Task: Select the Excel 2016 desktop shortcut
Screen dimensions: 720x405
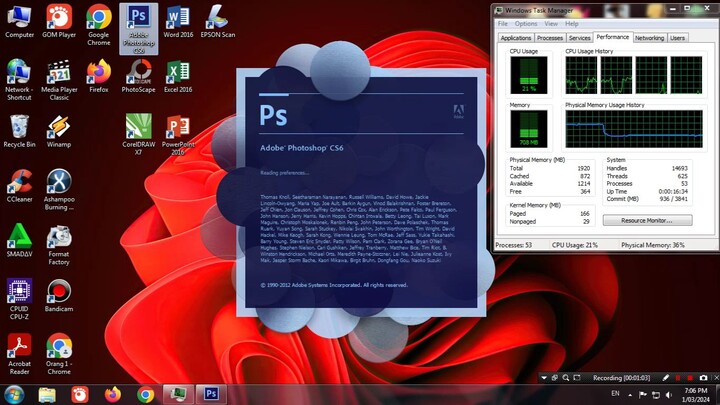Action: (178, 76)
